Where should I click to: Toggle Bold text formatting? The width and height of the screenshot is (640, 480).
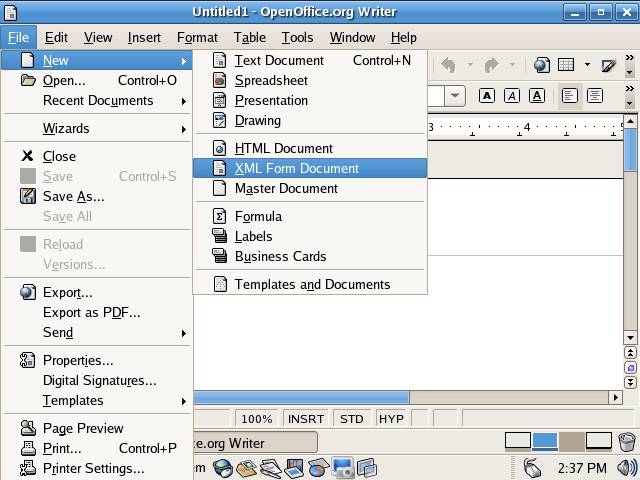coord(487,96)
